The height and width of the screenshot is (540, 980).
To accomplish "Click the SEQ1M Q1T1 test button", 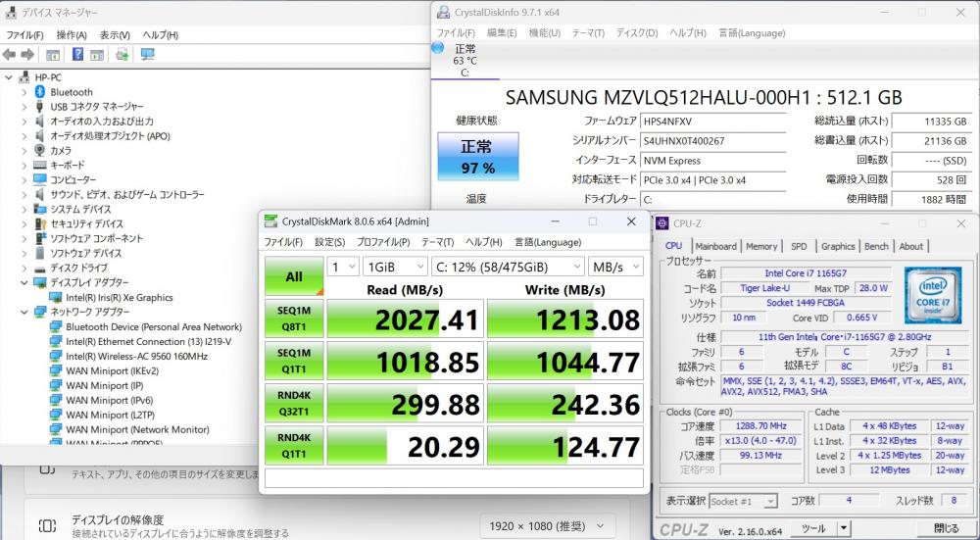I will (x=294, y=361).
